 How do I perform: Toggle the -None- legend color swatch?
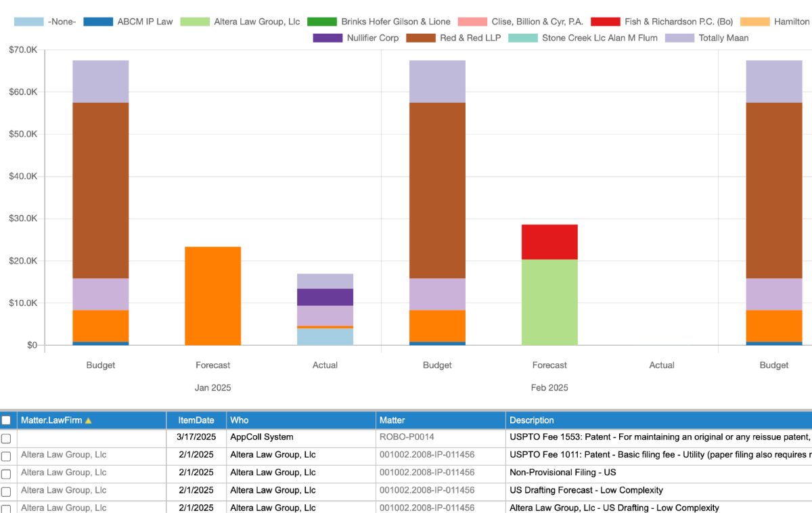(28, 22)
